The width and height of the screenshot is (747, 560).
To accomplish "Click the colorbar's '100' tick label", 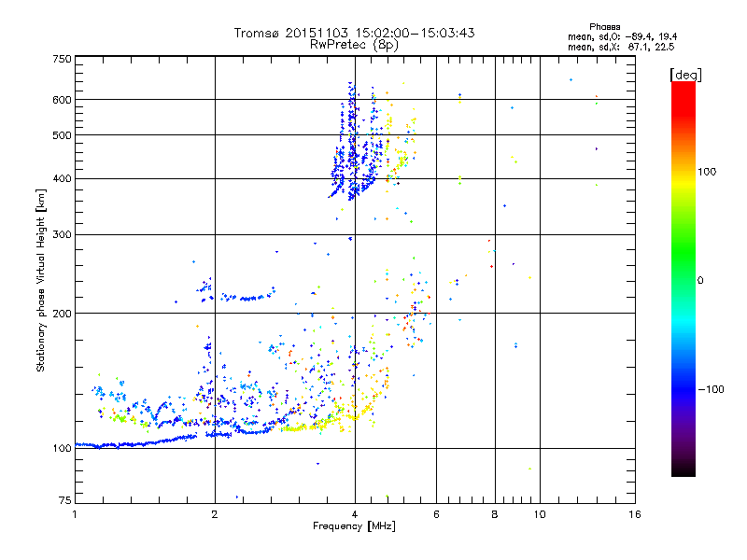I will (x=707, y=172).
